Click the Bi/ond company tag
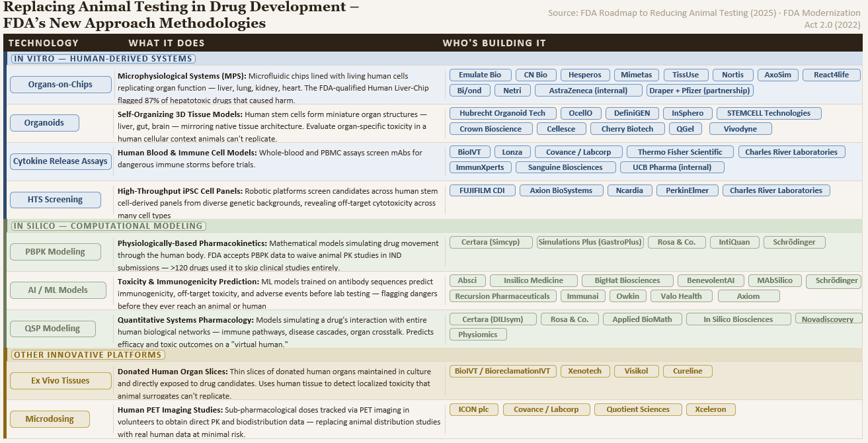Screen dimensions: 868x443 (469, 91)
